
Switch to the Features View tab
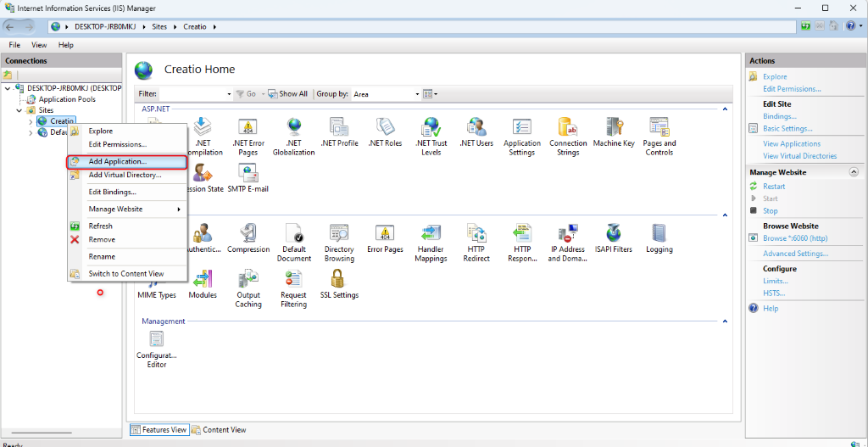click(x=159, y=429)
